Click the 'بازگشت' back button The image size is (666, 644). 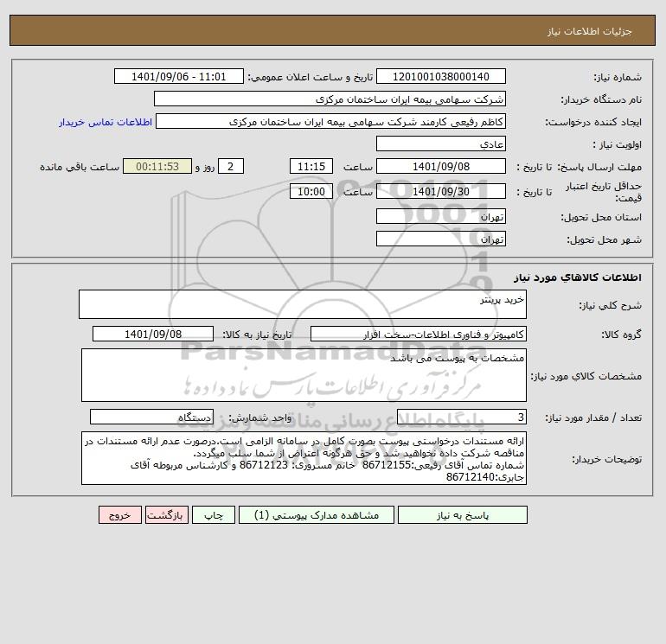coord(166,515)
